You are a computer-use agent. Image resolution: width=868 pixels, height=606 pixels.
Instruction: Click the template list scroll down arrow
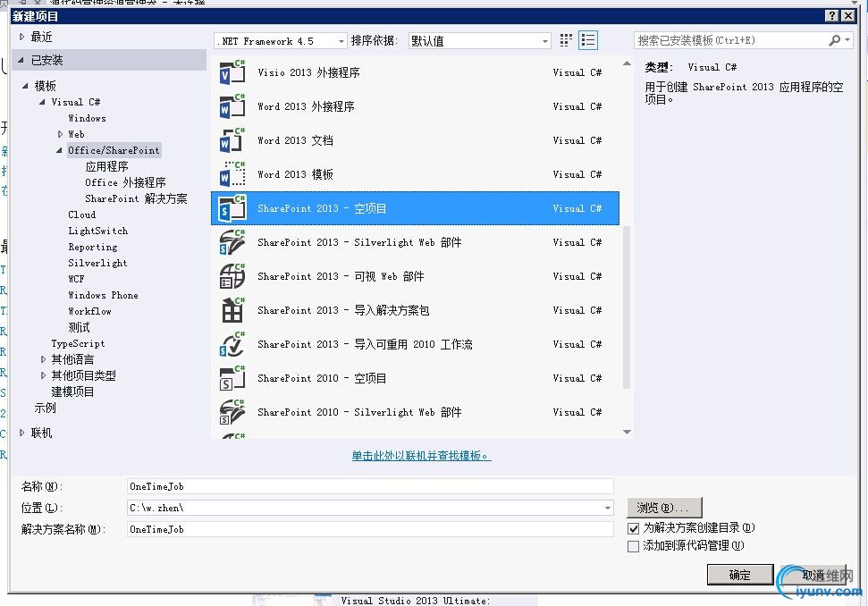click(627, 432)
